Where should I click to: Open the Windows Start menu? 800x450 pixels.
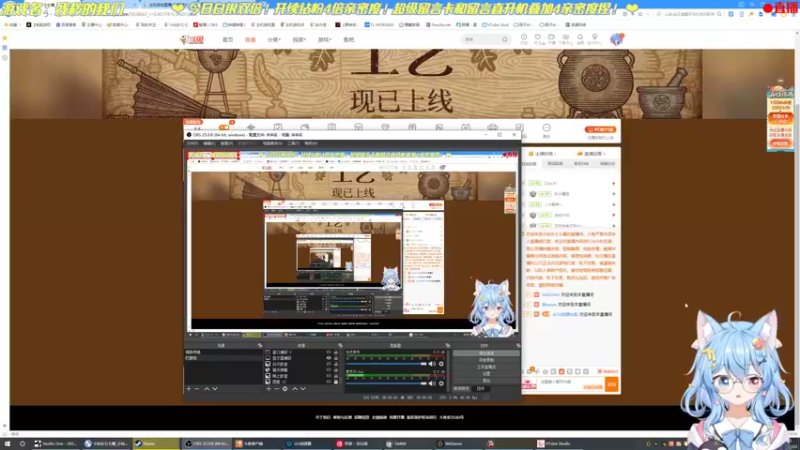7,443
